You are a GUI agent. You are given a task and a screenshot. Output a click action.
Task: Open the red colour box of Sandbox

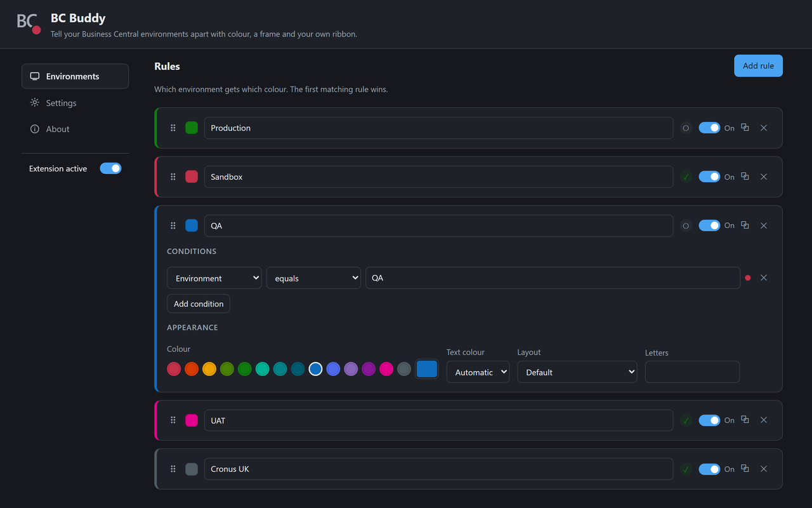(192, 177)
